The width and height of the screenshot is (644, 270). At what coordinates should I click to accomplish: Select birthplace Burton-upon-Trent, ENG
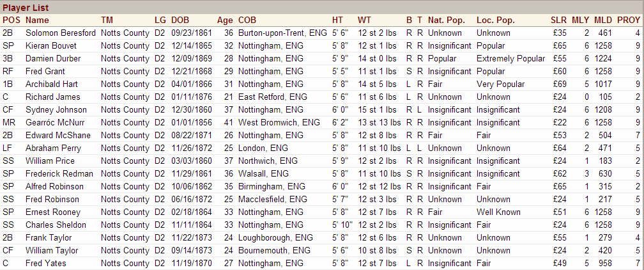coord(282,33)
